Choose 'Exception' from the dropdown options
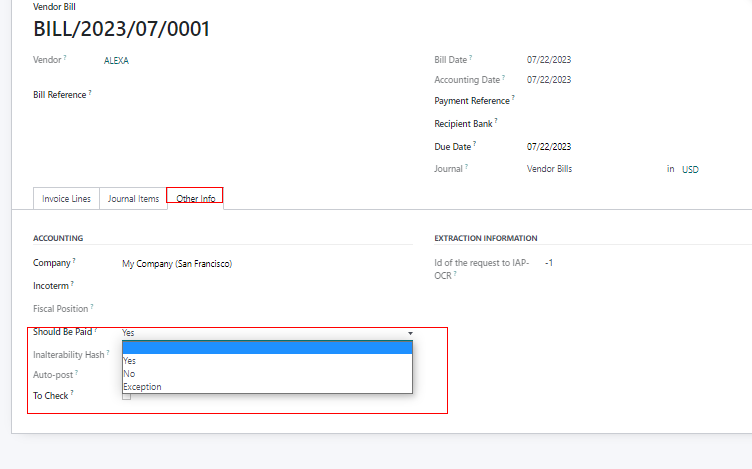 point(142,386)
